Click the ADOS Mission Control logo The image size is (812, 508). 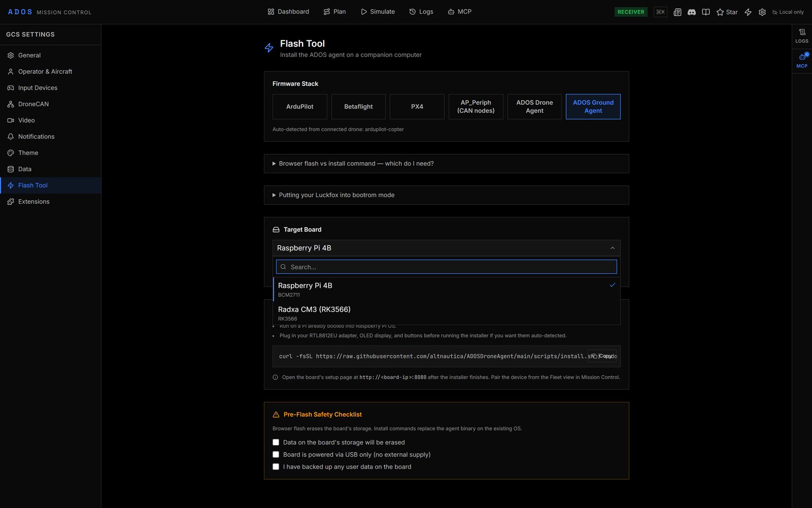coord(50,12)
